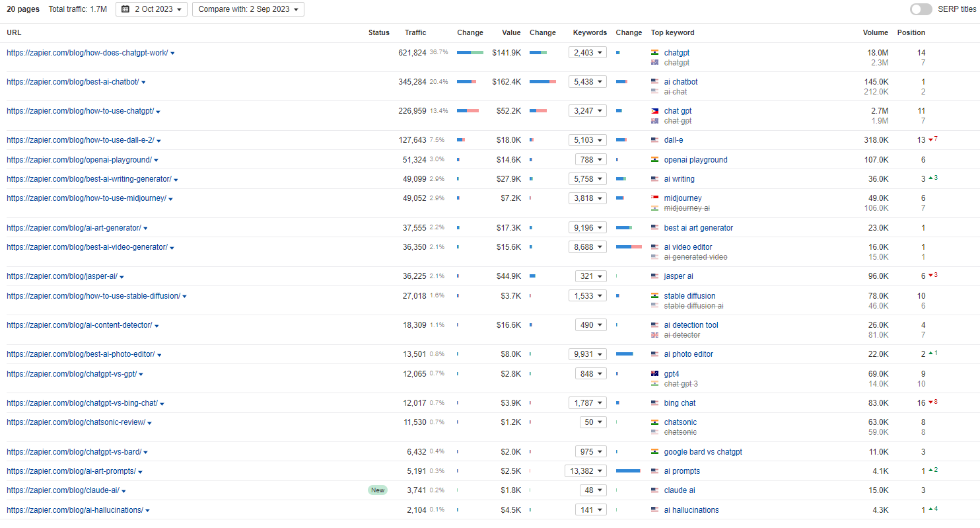Click the value change bar for best-ai-chatbot

(543, 82)
